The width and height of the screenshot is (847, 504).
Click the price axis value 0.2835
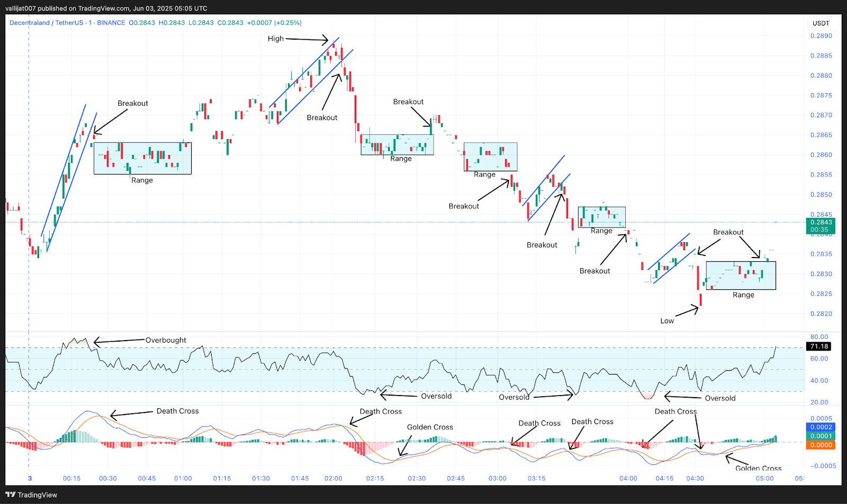coord(821,254)
